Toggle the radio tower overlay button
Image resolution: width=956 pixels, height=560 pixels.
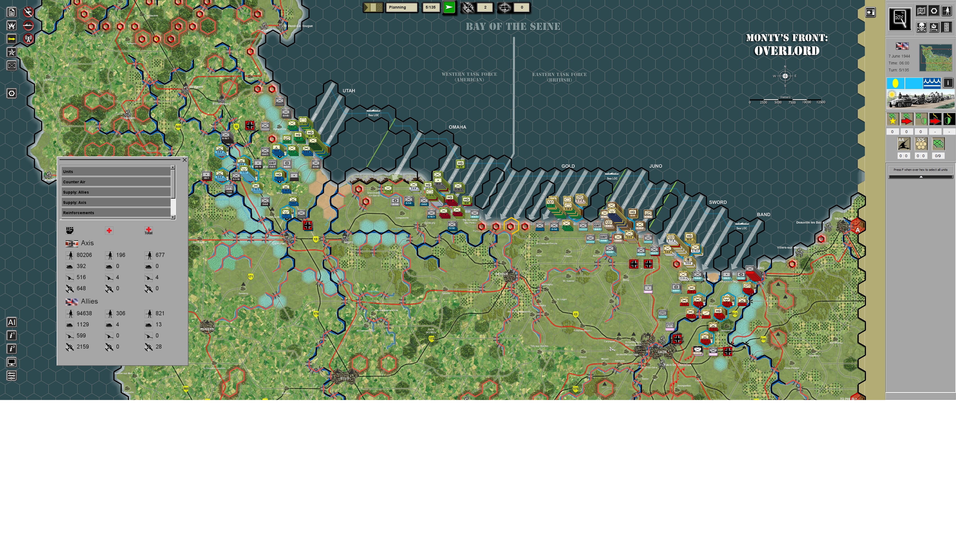point(28,39)
